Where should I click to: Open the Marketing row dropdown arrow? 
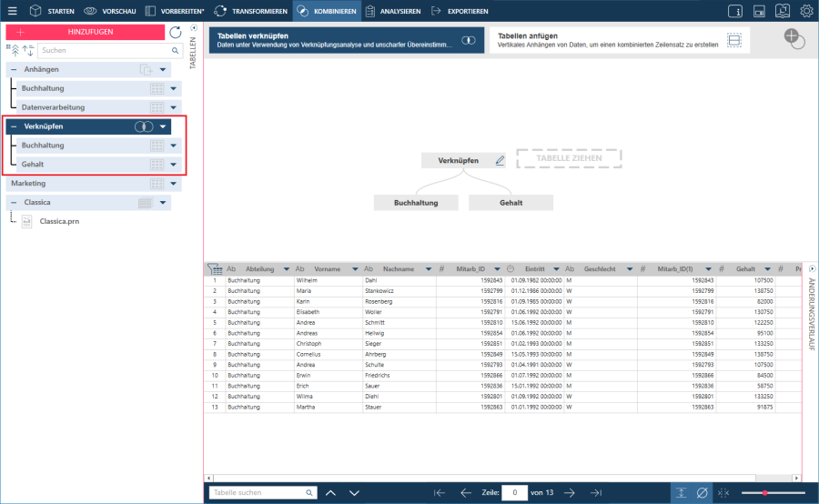coord(174,184)
